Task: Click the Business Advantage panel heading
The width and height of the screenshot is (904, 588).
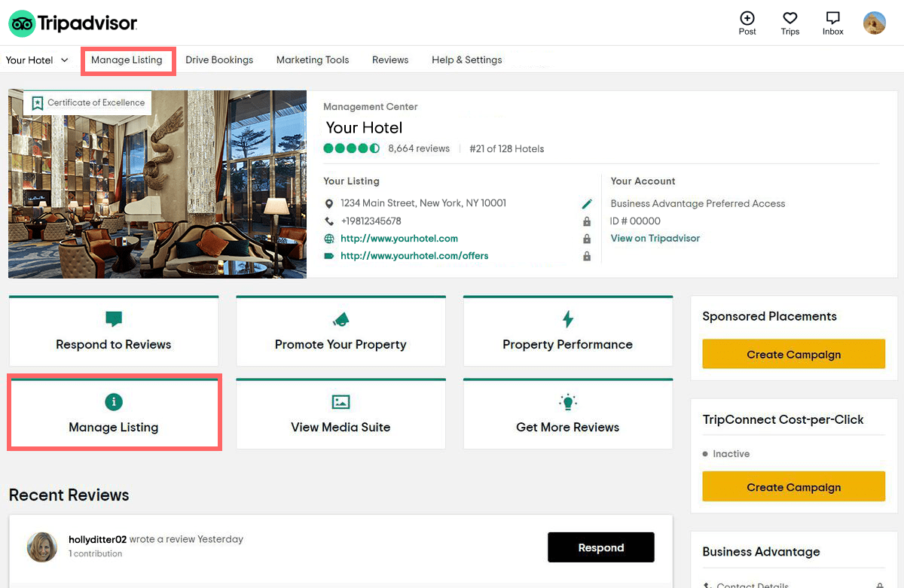Action: 761,552
